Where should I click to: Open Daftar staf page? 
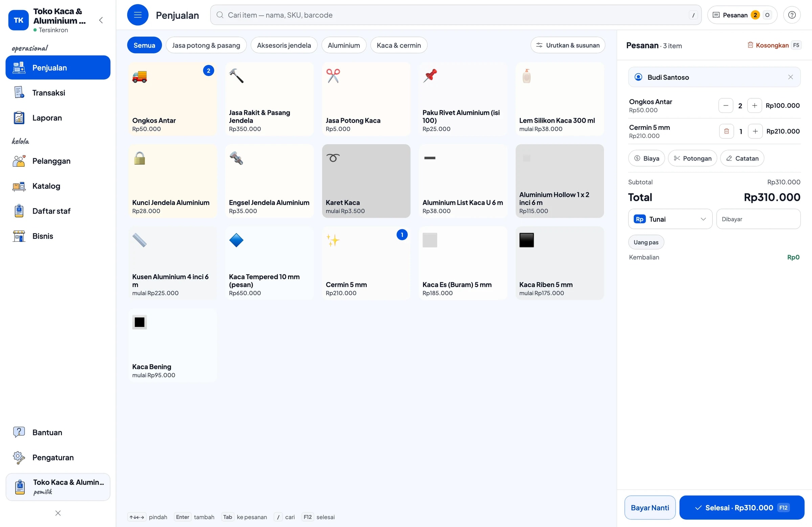(x=58, y=211)
